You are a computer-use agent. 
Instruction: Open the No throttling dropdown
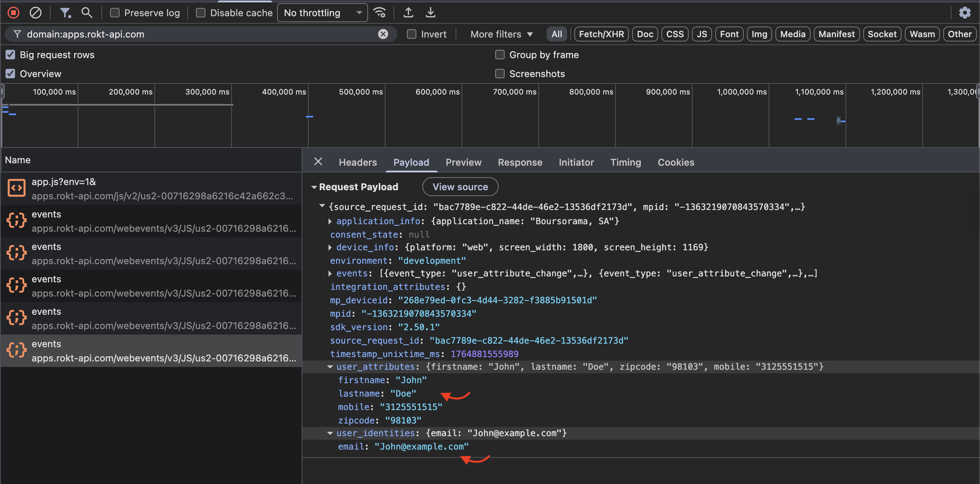pos(322,12)
